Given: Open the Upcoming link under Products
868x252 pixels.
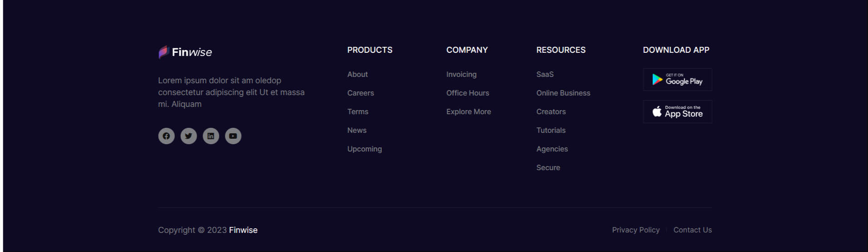Looking at the screenshot, I should (x=365, y=149).
